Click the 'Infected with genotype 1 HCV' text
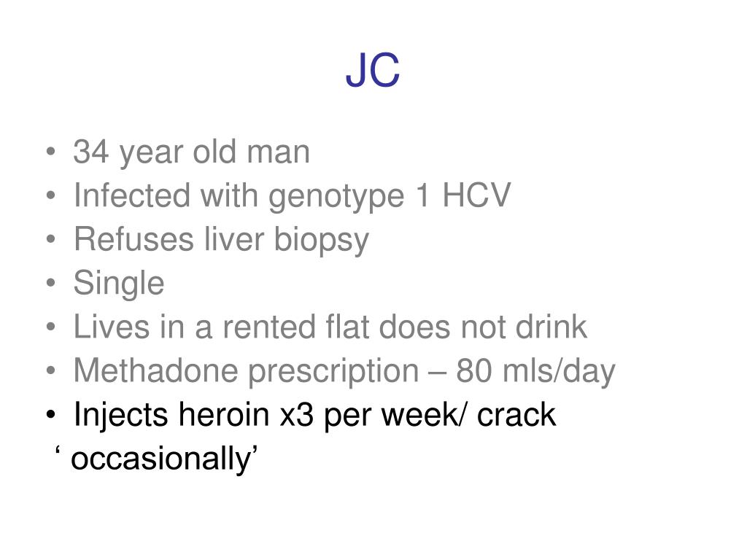Viewport: 747px width, 560px height. [292, 195]
